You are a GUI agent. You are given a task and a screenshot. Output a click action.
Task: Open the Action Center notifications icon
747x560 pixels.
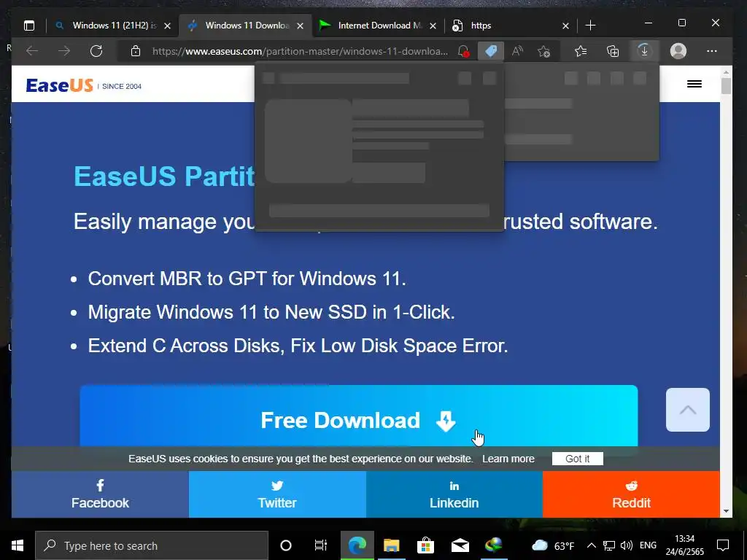pos(723,545)
